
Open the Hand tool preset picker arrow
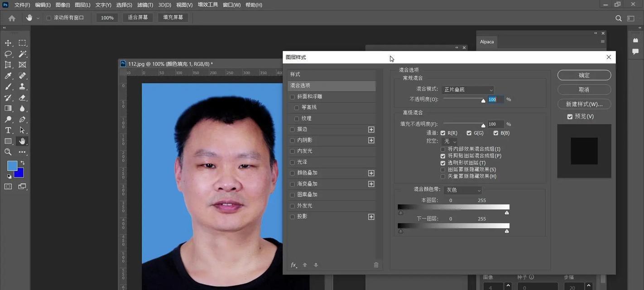(x=38, y=18)
